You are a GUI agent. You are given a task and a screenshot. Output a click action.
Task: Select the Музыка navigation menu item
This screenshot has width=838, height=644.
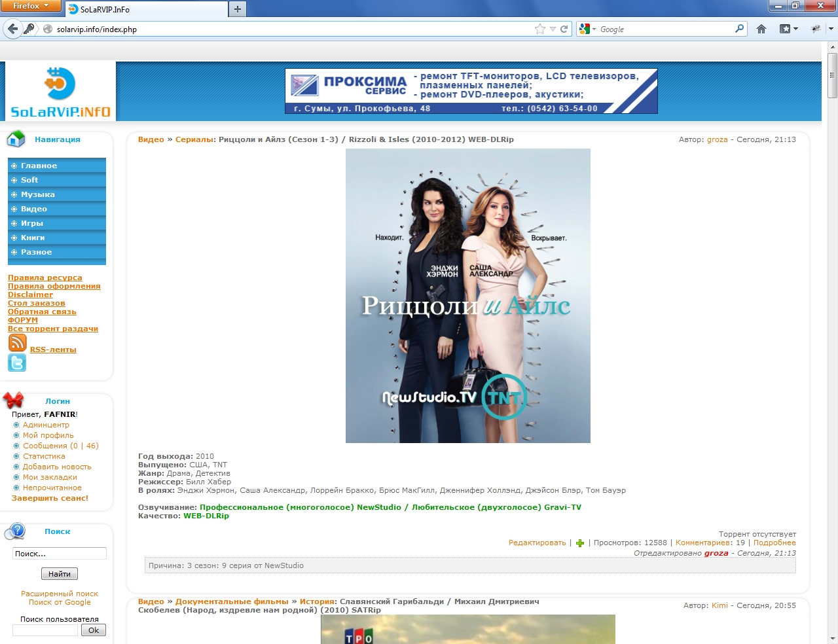coord(38,194)
